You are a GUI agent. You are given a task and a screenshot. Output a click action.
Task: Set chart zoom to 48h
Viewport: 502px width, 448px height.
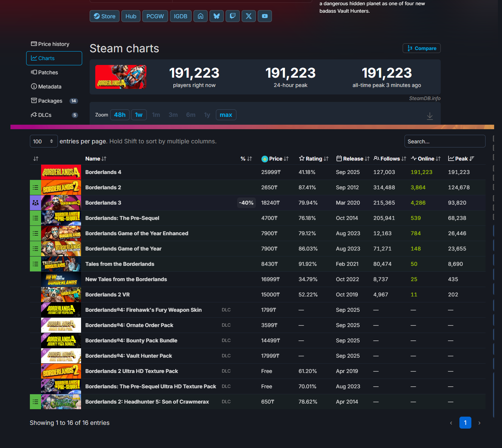click(120, 115)
